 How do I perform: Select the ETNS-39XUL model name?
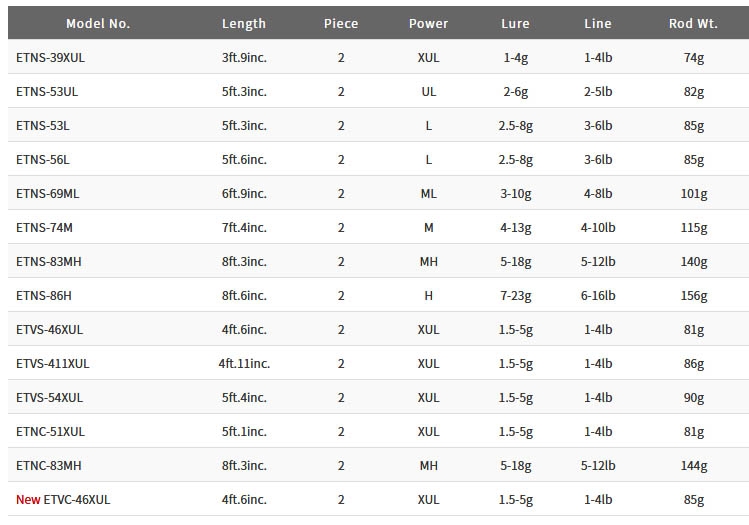click(50, 57)
